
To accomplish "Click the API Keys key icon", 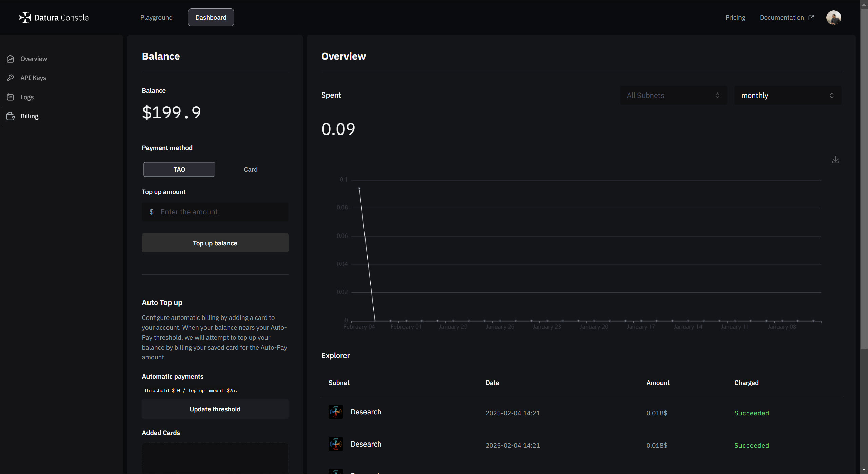I will click(x=11, y=78).
